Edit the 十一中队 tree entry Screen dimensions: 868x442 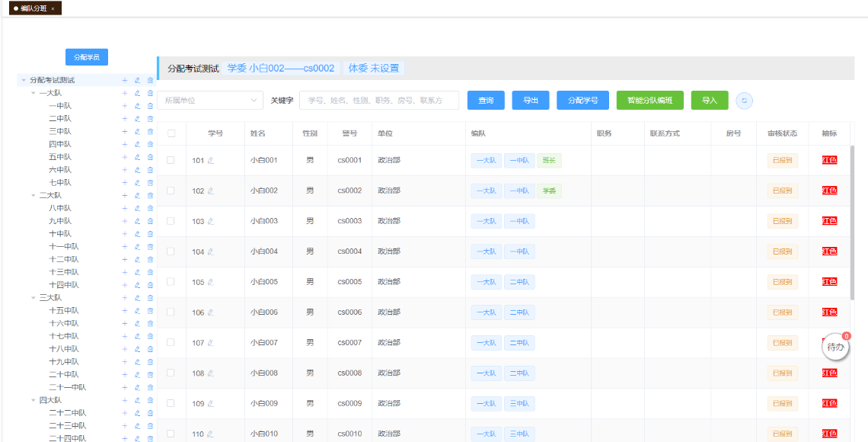click(137, 246)
